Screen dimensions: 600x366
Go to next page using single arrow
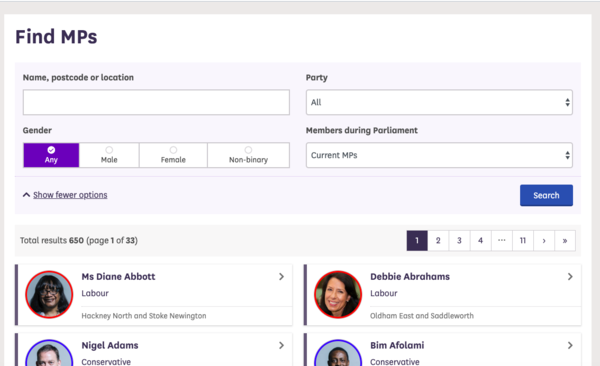tap(544, 240)
